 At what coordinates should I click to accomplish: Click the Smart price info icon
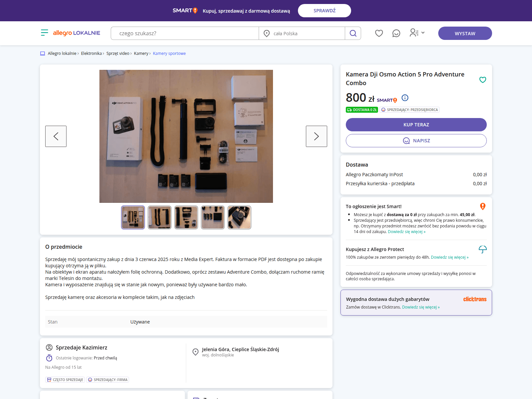[x=405, y=98]
